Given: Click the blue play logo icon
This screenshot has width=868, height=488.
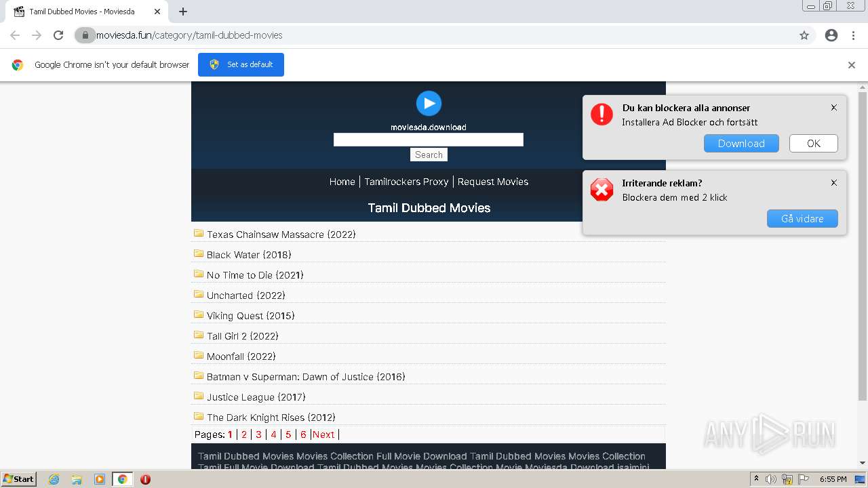Looking at the screenshot, I should tap(429, 103).
